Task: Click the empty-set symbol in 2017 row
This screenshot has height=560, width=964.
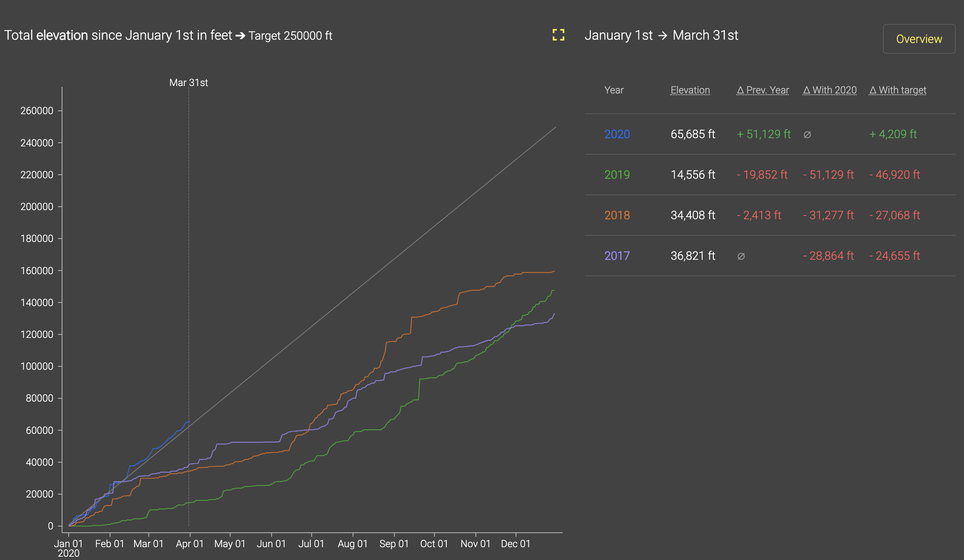Action: pyautogui.click(x=741, y=256)
